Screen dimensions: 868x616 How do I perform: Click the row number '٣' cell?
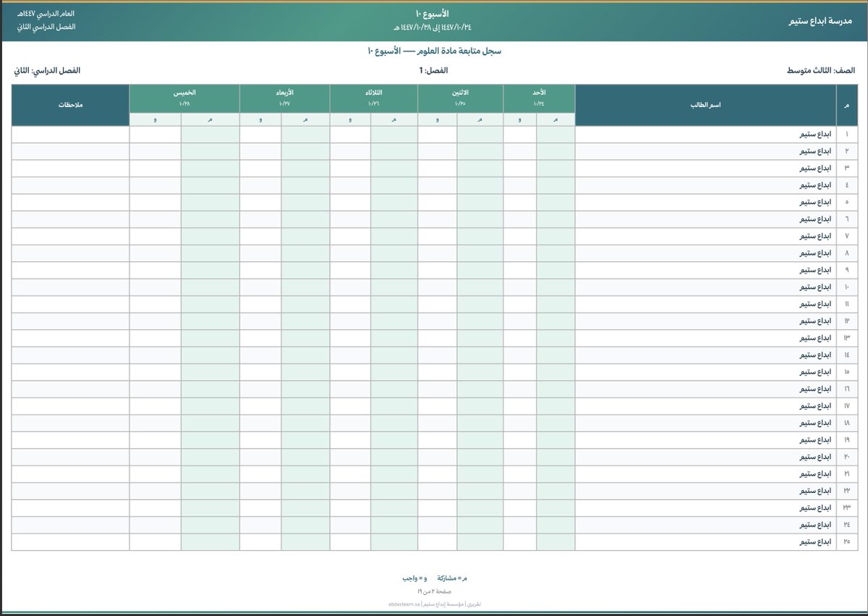[x=846, y=168]
